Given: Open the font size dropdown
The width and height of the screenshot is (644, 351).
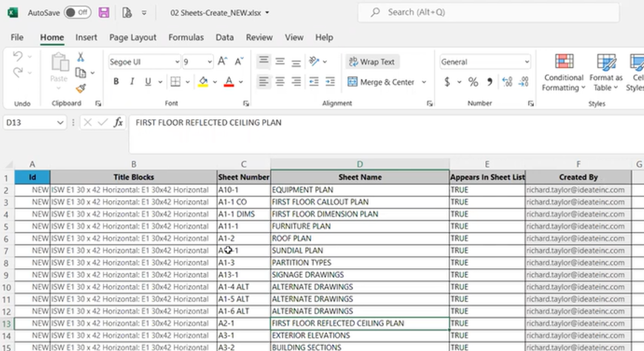Looking at the screenshot, I should 209,62.
